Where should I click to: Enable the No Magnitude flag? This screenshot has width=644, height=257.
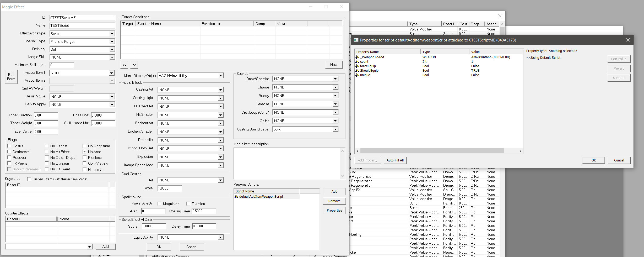pos(85,146)
